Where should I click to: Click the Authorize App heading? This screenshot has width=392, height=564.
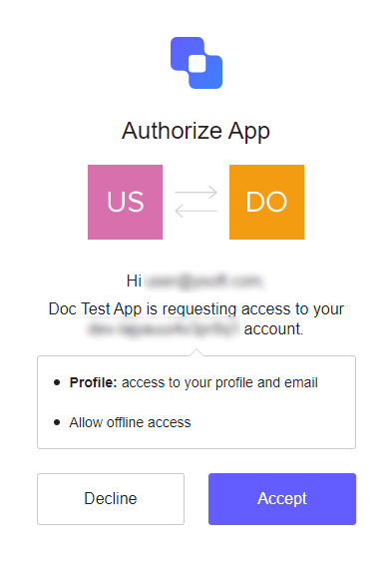click(196, 131)
